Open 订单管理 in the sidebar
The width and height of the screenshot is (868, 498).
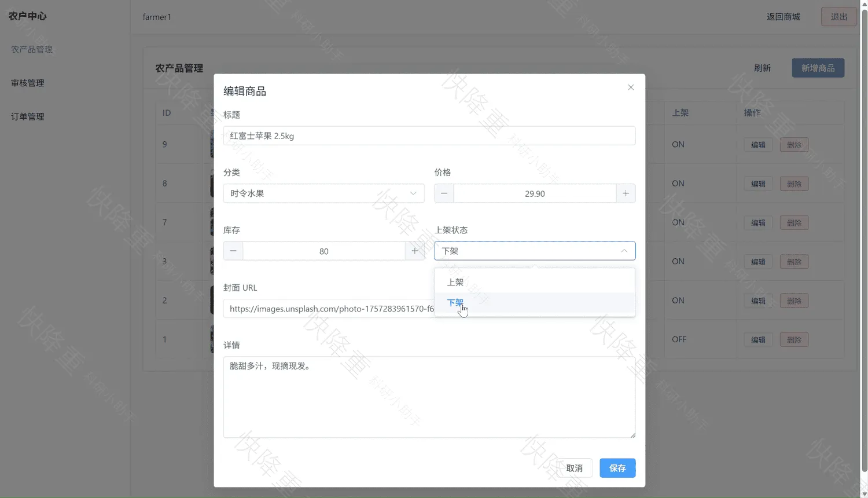[x=28, y=116]
